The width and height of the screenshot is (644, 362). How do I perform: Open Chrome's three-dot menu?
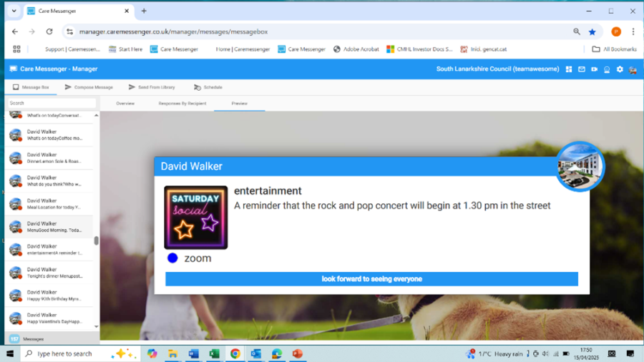point(633,31)
